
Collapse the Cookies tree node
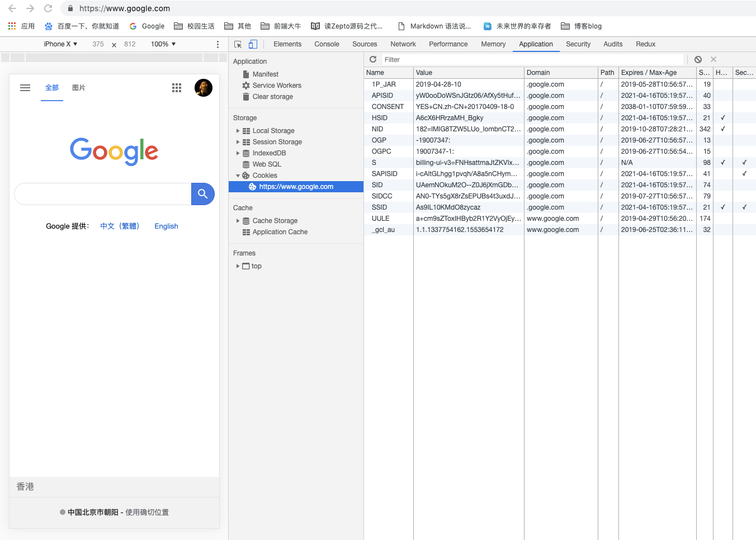[238, 176]
